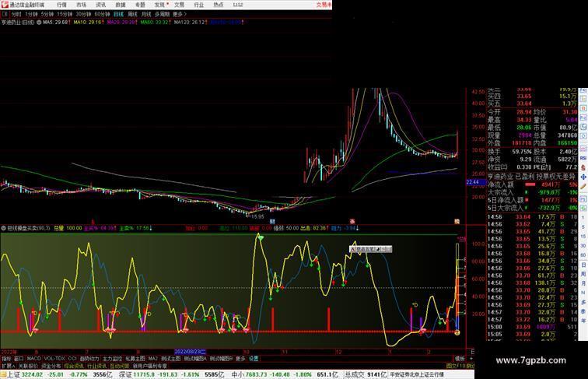Expand the 扩展 panel arrow
Screen dimensions: 588x379
8,366
